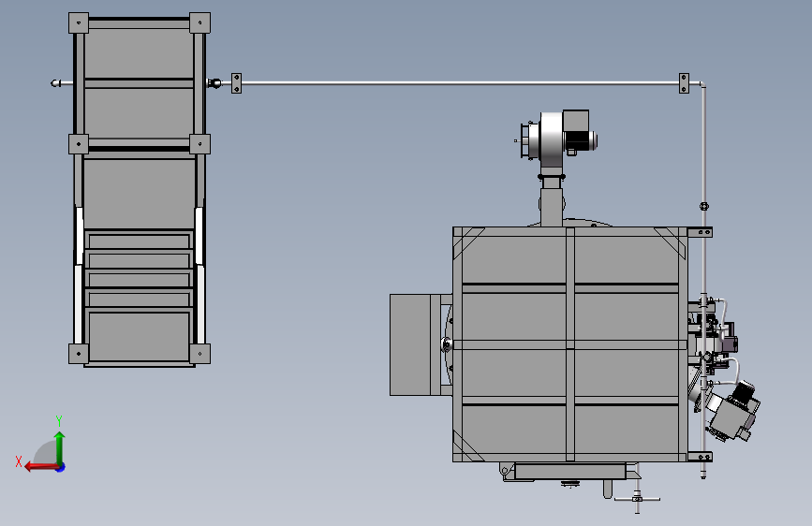Select the blower fan volute housing
812x526 pixels.
pos(552,139)
